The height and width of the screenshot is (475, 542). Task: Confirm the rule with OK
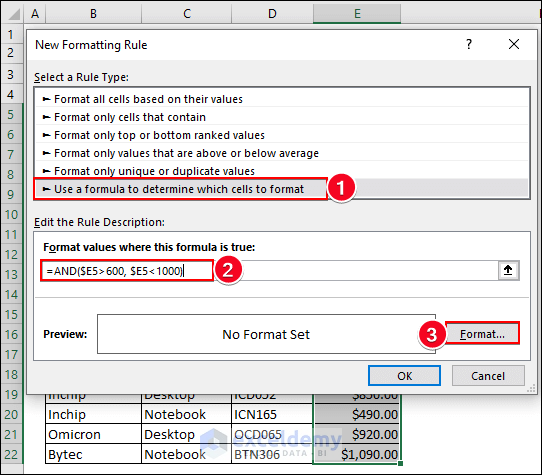tap(404, 375)
